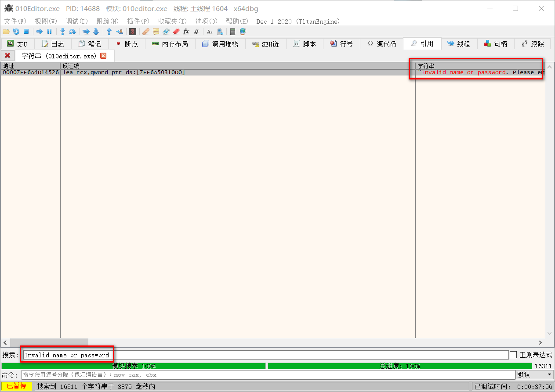Open the Variables hash icon
The image size is (555, 392).
click(196, 32)
